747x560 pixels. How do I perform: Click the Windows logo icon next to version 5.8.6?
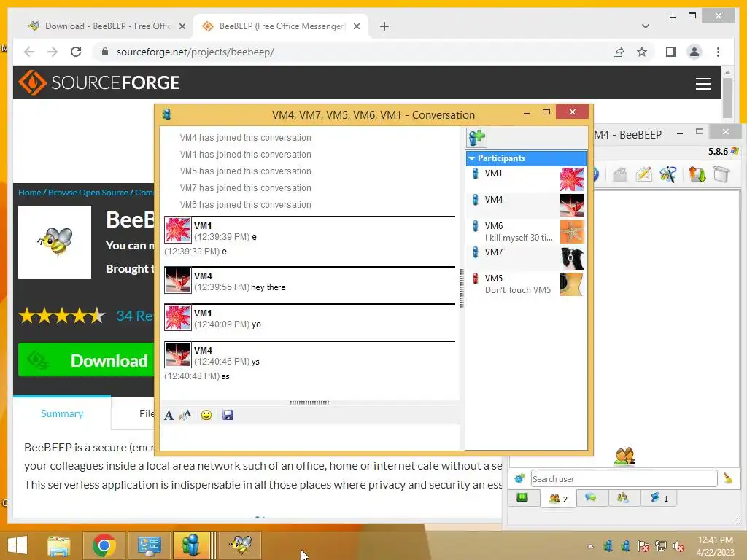point(735,151)
